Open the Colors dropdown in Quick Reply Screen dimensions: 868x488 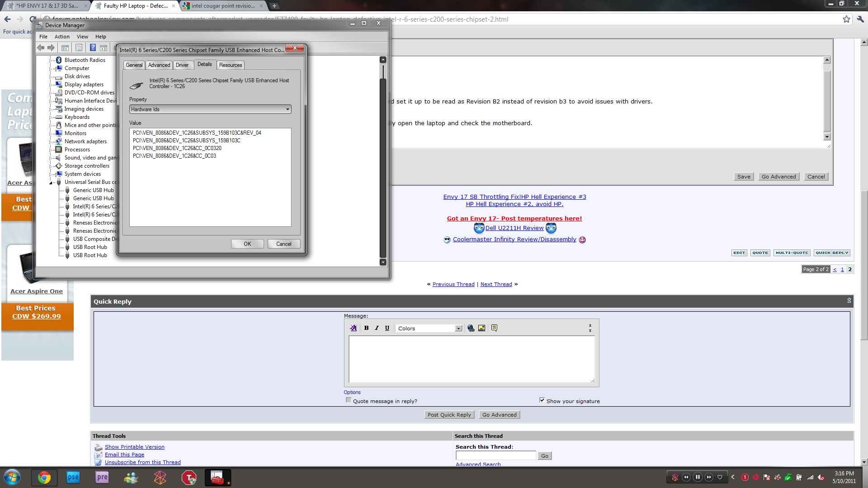(429, 328)
